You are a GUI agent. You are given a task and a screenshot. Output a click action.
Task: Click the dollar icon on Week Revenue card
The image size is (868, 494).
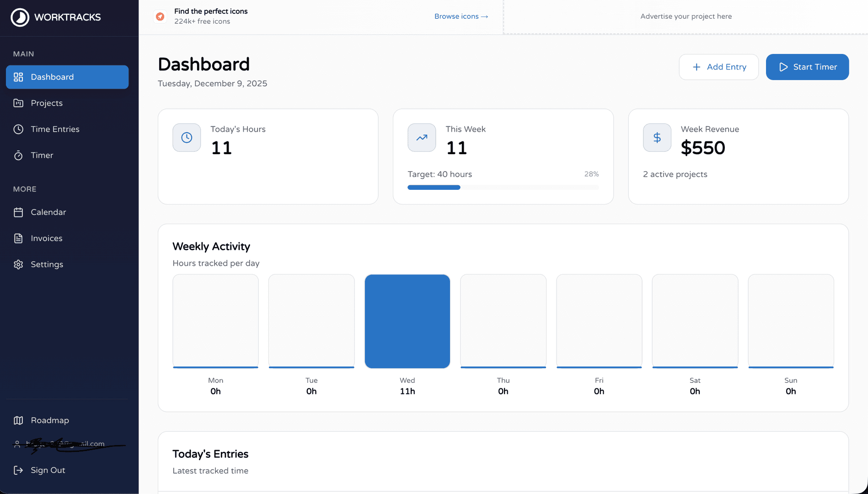(657, 137)
